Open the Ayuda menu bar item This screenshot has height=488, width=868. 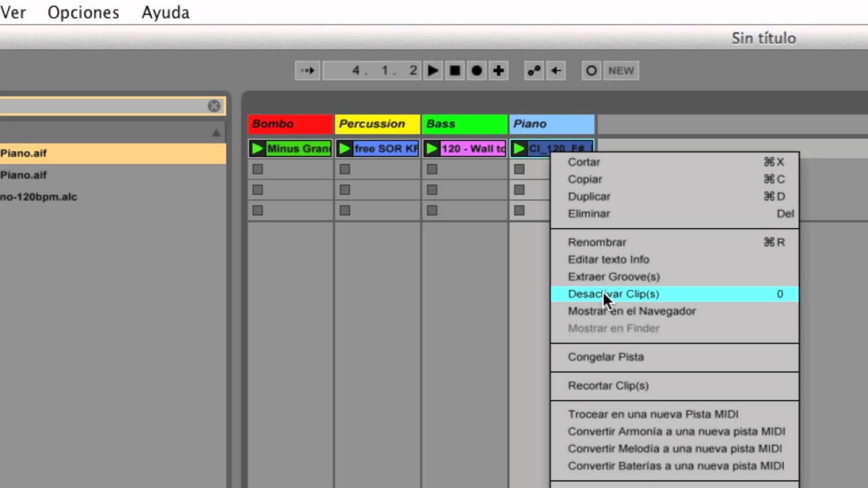click(165, 12)
